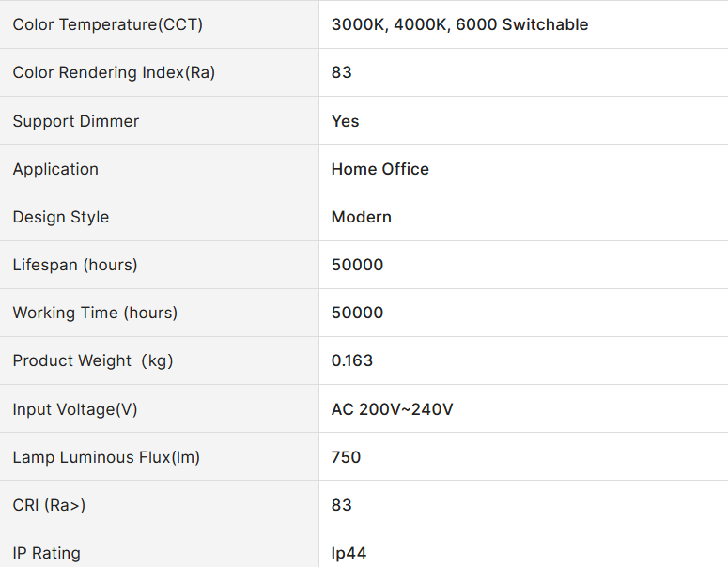This screenshot has width=728, height=567.
Task: Select the 0.163 weight value
Action: coord(352,360)
